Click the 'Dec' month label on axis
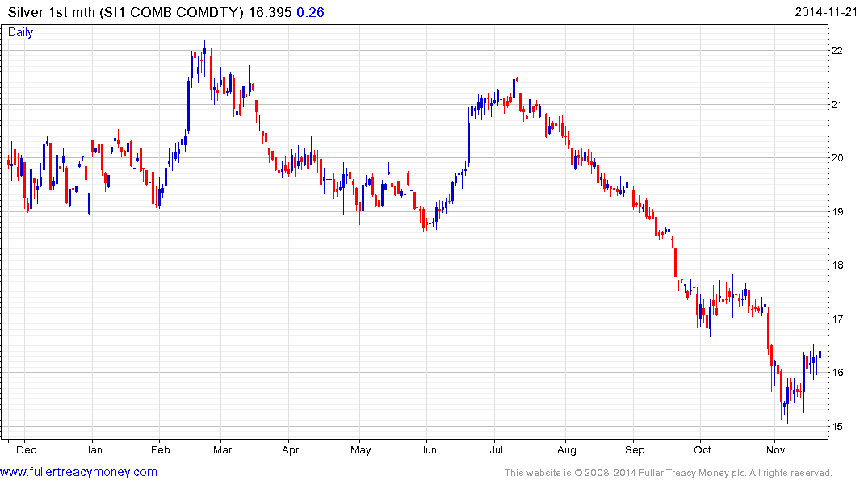 [26, 449]
